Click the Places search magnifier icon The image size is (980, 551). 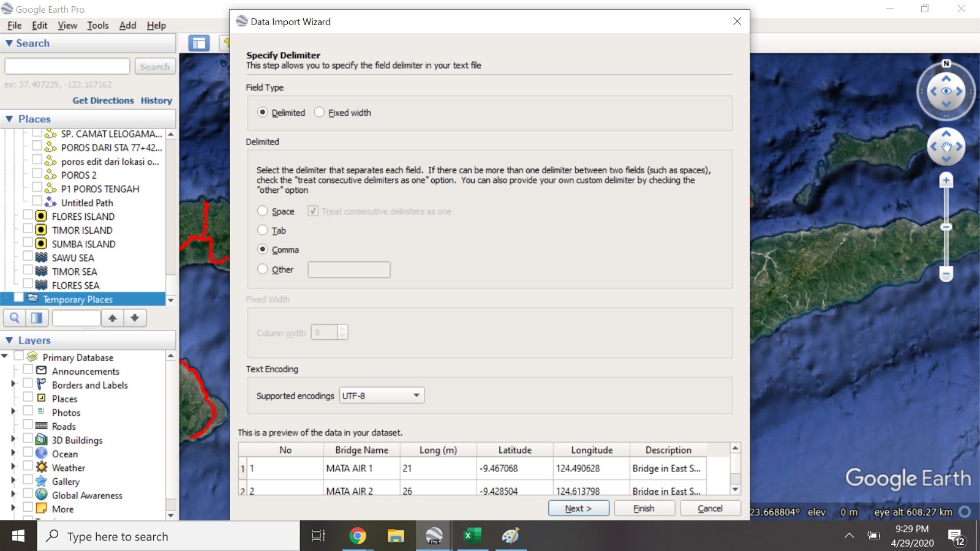(15, 318)
